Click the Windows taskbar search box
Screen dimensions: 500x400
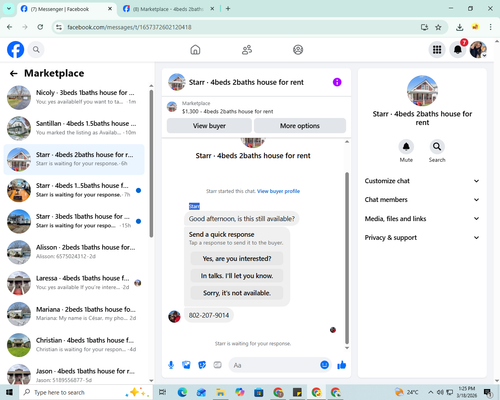point(86,392)
